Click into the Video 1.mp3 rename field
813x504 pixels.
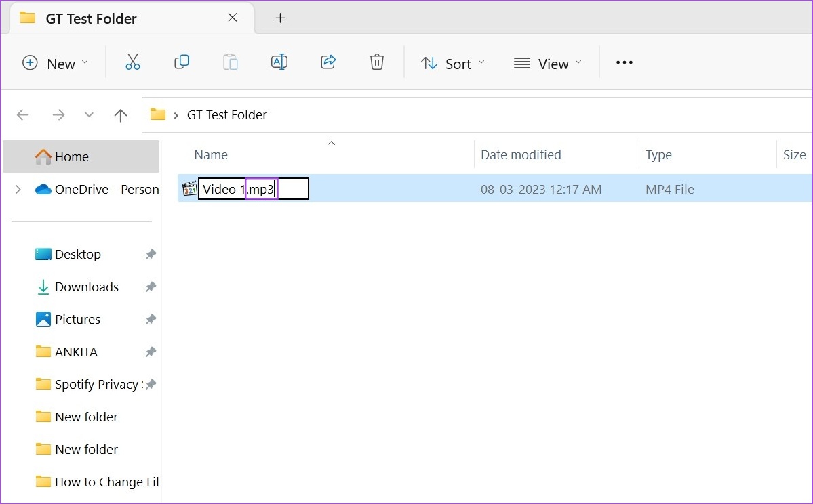254,188
